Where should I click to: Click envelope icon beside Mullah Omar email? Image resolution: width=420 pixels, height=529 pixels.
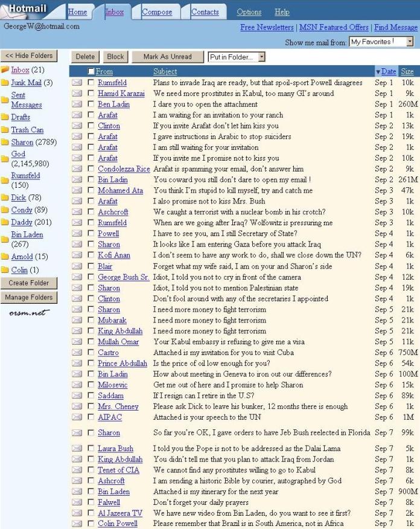pos(77,341)
